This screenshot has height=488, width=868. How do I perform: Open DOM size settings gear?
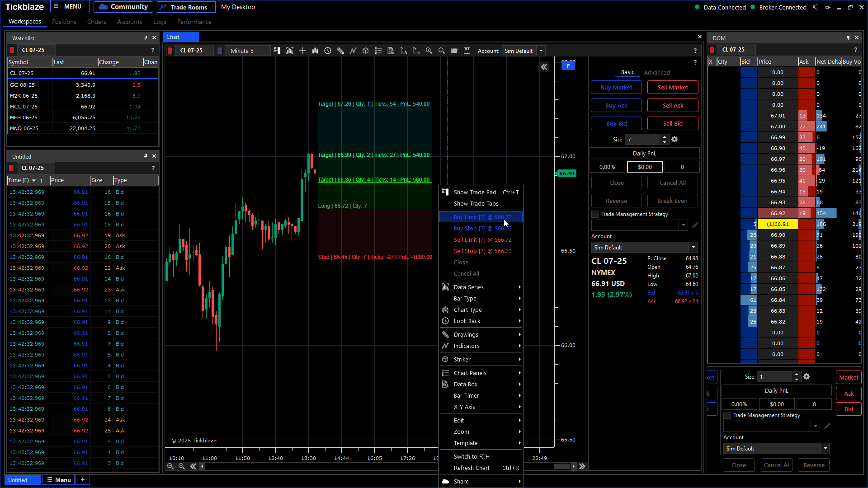point(807,376)
